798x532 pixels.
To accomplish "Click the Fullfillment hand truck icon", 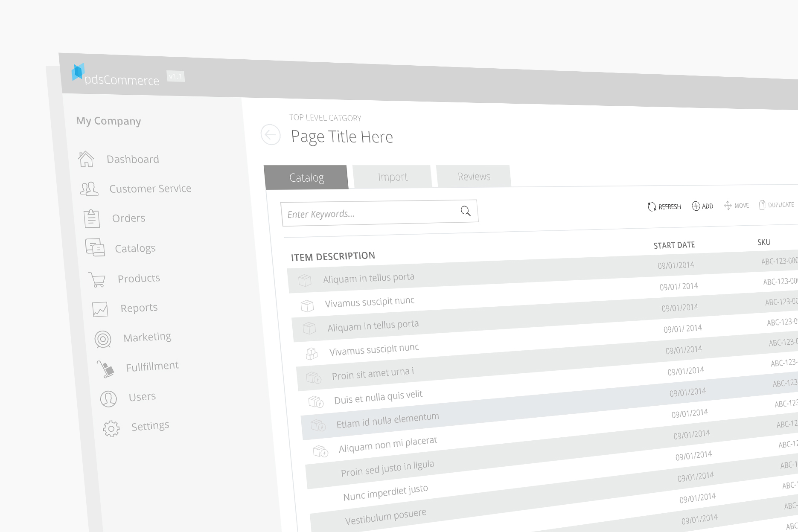I will 105,369.
